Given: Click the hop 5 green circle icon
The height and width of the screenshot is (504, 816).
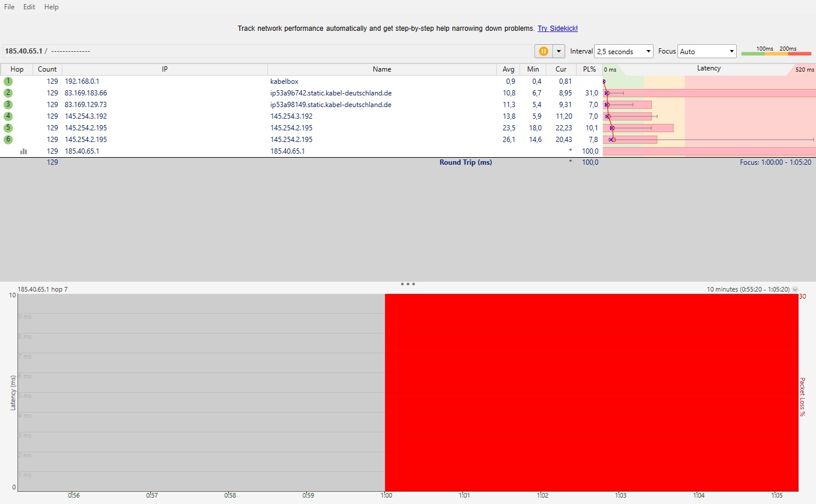Looking at the screenshot, I should pyautogui.click(x=8, y=128).
